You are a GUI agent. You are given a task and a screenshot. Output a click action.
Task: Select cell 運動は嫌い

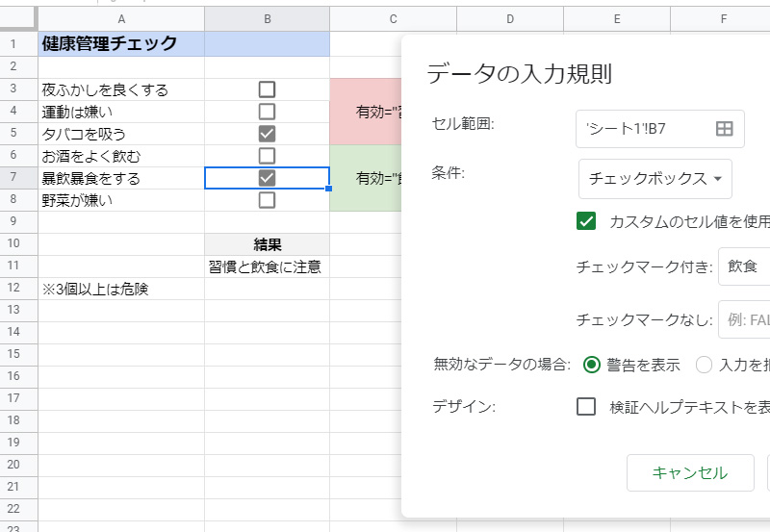[x=121, y=112]
